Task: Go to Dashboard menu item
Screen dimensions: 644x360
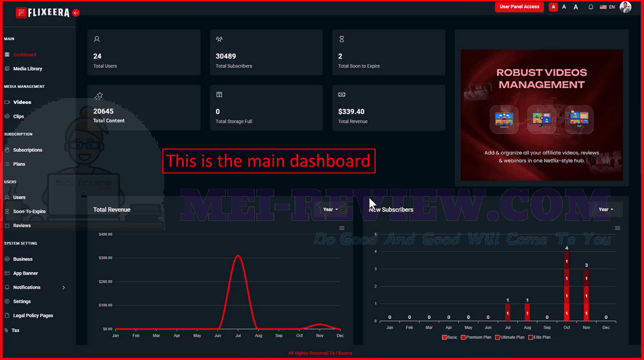Action: point(25,54)
